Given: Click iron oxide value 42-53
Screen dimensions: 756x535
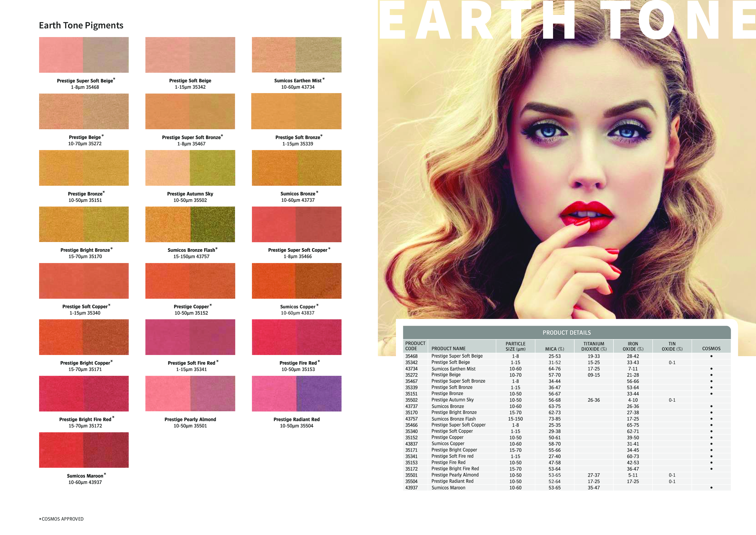Looking at the screenshot, I should (x=633, y=462).
